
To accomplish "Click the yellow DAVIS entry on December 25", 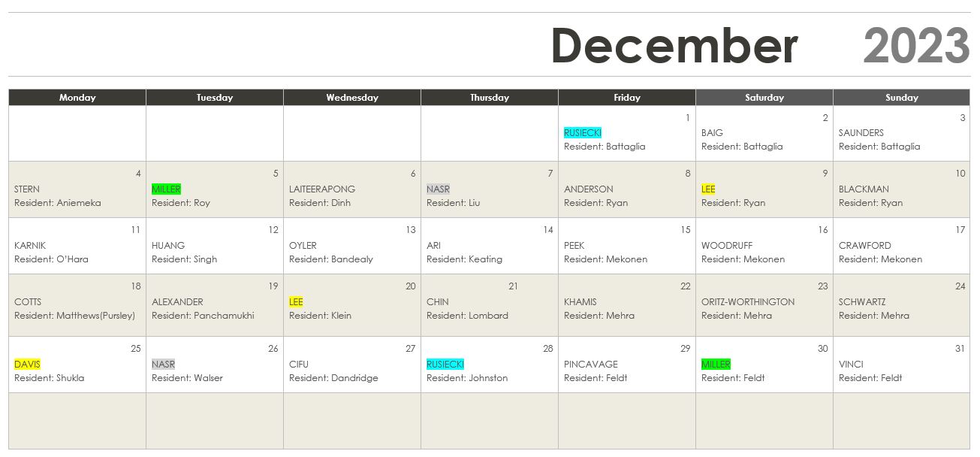I will pos(27,365).
